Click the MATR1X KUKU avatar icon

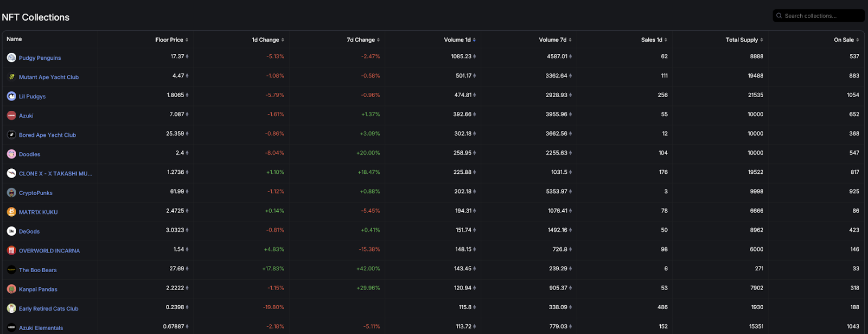tap(11, 212)
